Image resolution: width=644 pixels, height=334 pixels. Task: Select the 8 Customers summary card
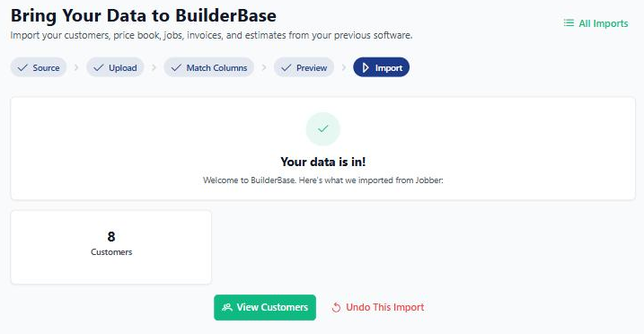(110, 248)
